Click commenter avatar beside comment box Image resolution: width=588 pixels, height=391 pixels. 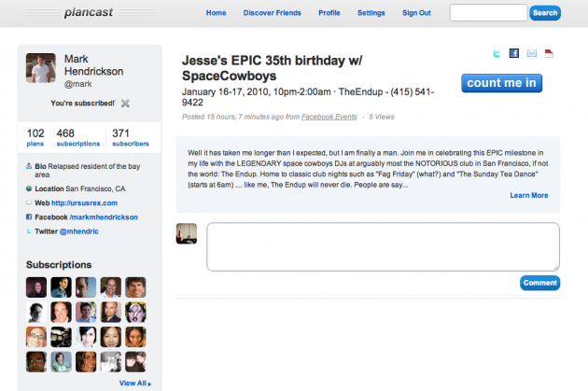(187, 233)
